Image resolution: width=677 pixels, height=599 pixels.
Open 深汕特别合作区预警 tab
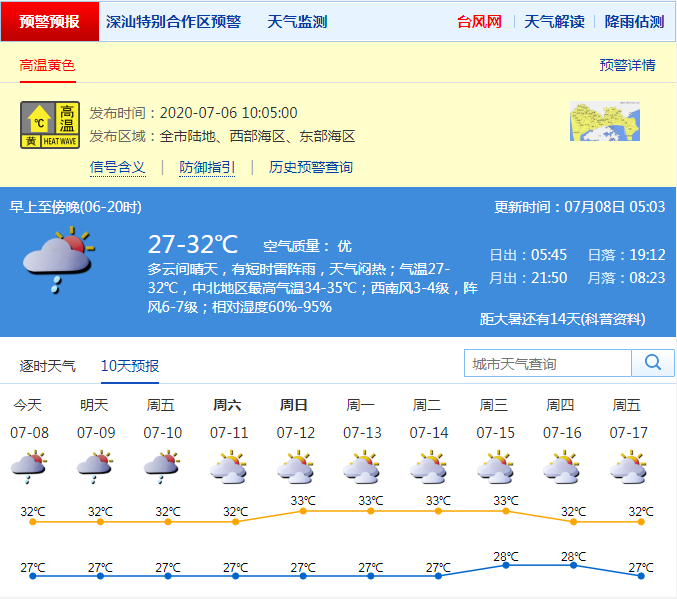[x=173, y=21]
